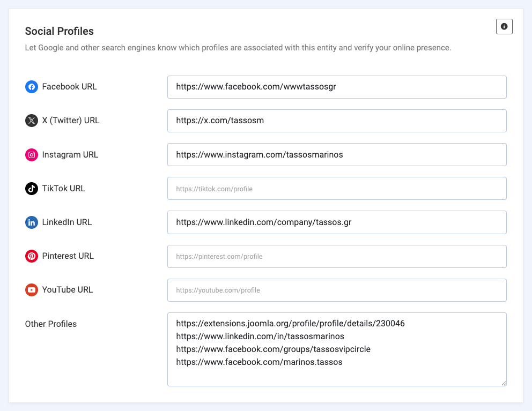Click the LinkedIn logo icon
This screenshot has height=411, width=532.
point(32,222)
